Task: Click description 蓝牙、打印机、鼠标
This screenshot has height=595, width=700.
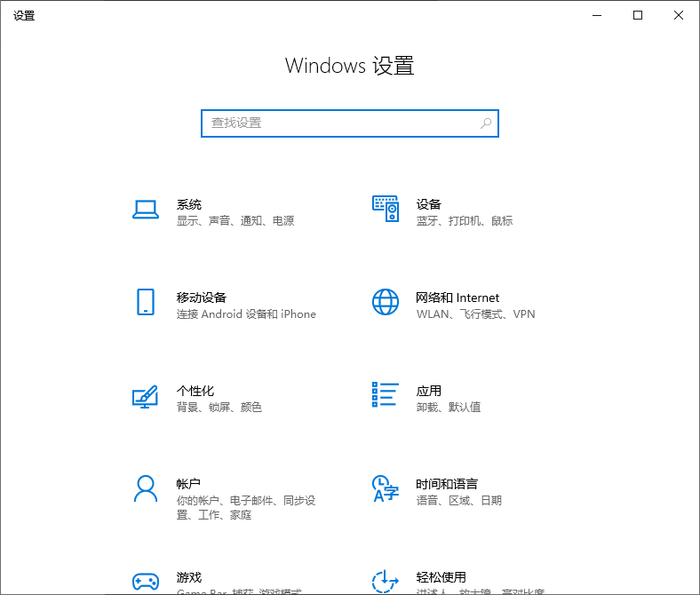Action: (x=465, y=221)
